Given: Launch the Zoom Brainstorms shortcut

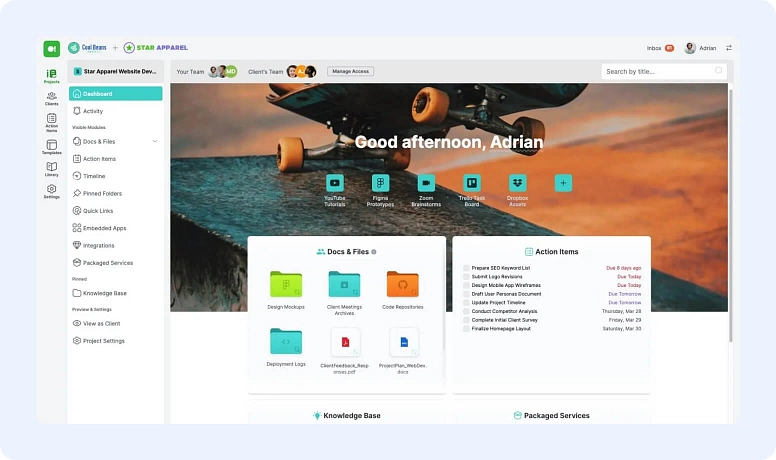Looking at the screenshot, I should (426, 183).
